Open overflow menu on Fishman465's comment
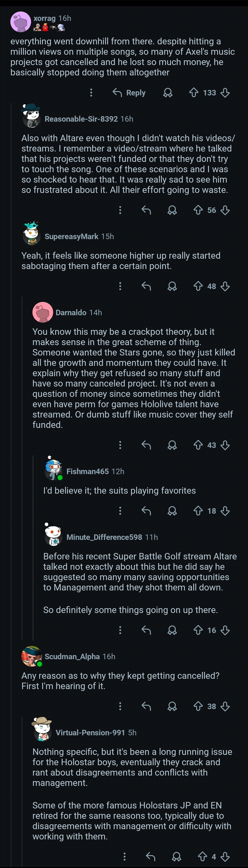The height and width of the screenshot is (868, 248). (120, 511)
